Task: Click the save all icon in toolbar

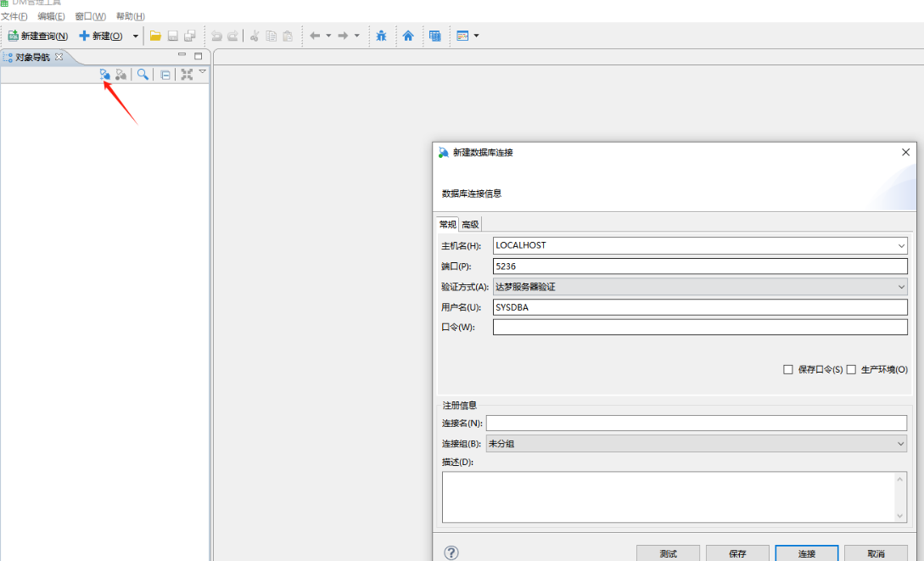Action: tap(190, 36)
